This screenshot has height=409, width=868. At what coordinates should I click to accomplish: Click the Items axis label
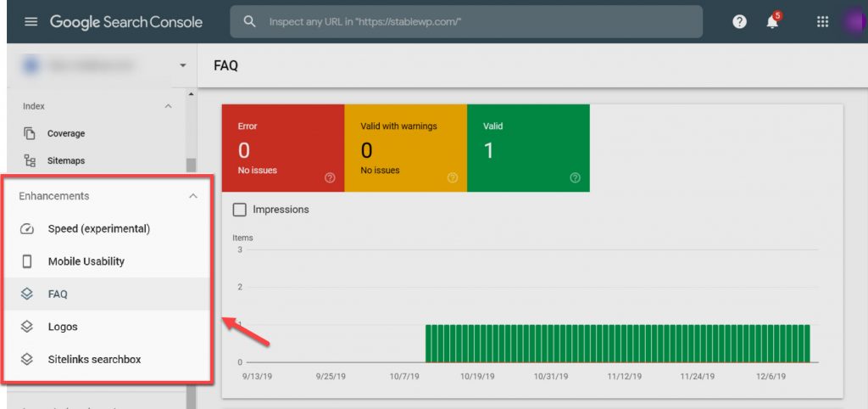[242, 238]
